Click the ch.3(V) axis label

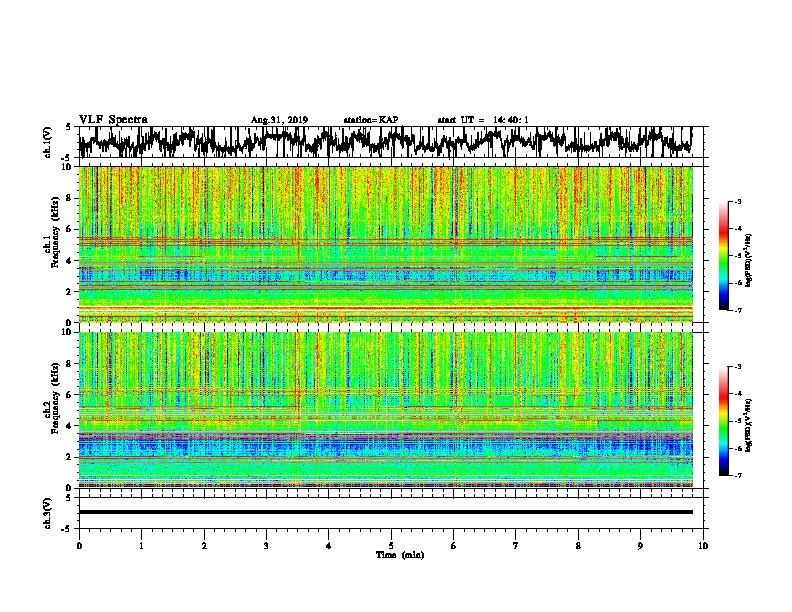click(x=47, y=513)
